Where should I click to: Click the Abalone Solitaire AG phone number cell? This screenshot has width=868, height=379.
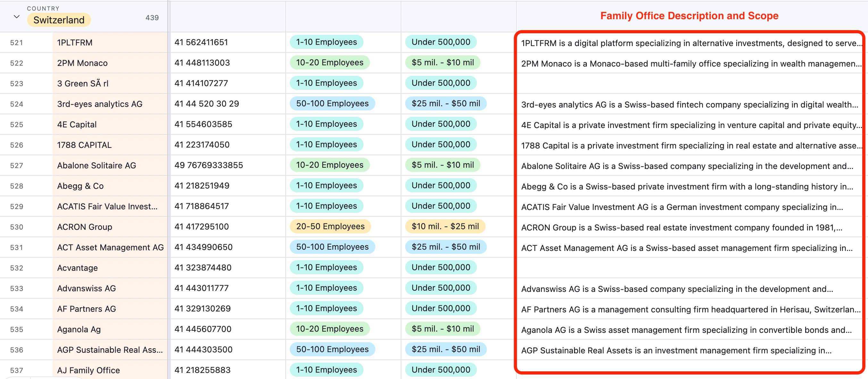pyautogui.click(x=209, y=165)
